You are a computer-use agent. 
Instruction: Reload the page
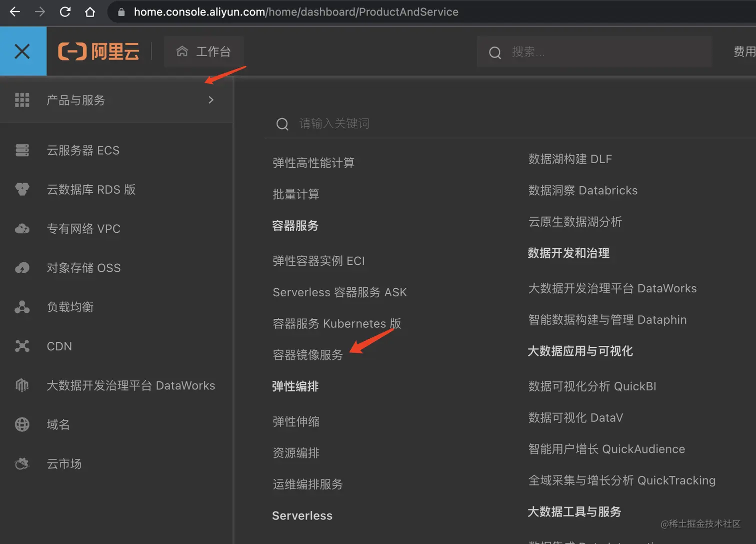pyautogui.click(x=65, y=12)
